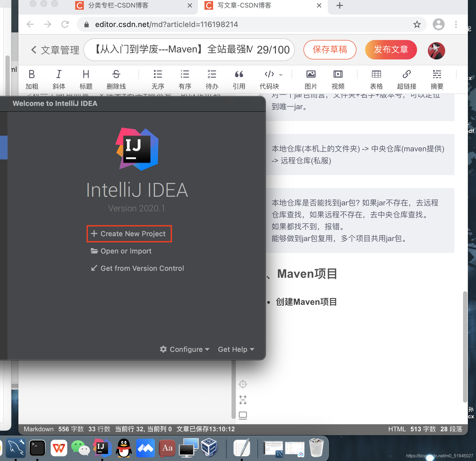476x461 pixels.
Task: Insert a video via the 视频 toolbar icon
Action: click(x=338, y=79)
